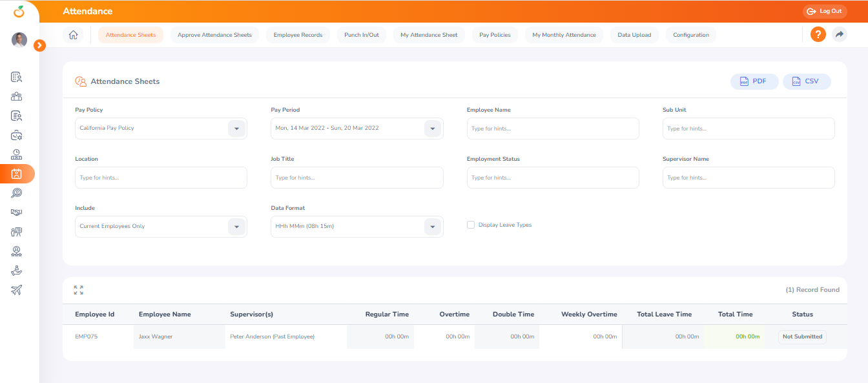
Task: Expand the records table to fullscreen
Action: coord(78,290)
